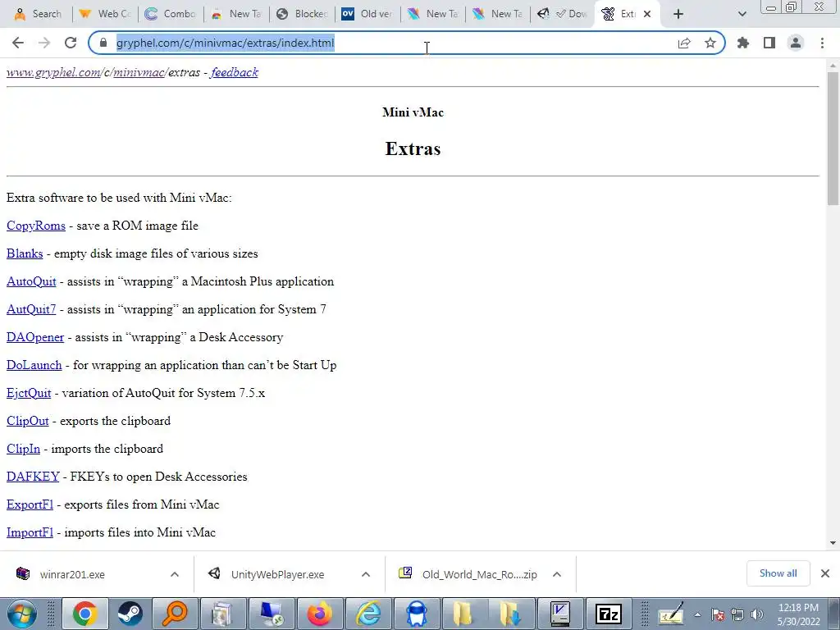This screenshot has height=630, width=840.
Task: Open the ExportFl link
Action: coord(30,504)
